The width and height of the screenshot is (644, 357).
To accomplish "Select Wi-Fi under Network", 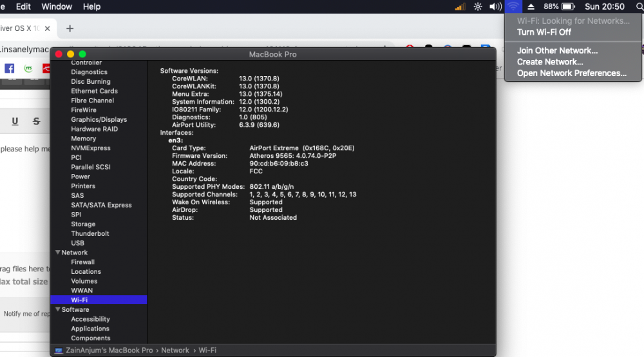I will pos(99,300).
